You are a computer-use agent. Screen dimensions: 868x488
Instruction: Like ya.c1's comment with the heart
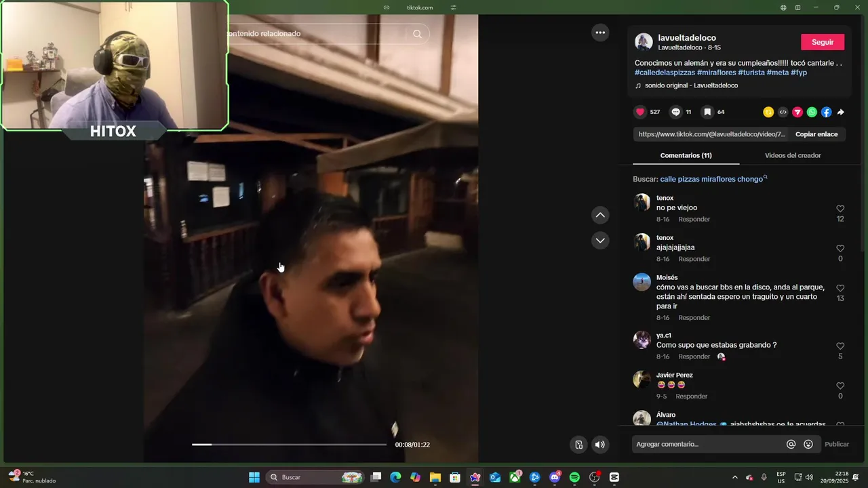(x=840, y=346)
